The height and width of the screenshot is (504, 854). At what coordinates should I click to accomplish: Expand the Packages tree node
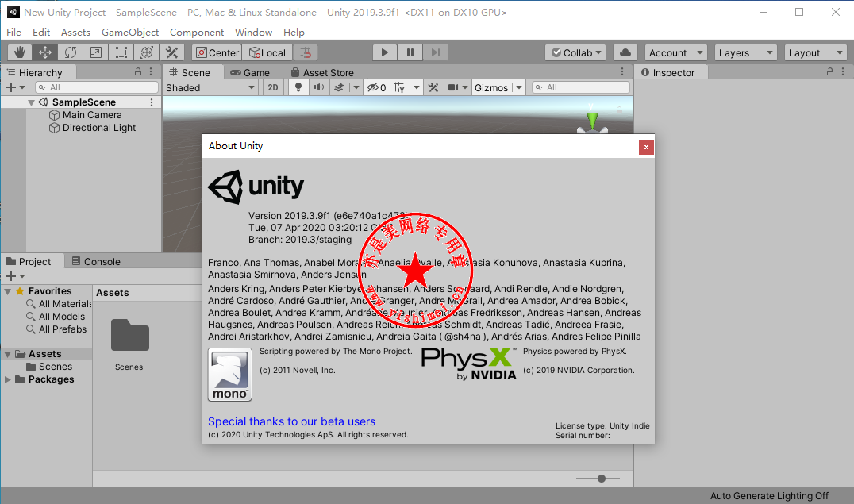click(x=8, y=379)
